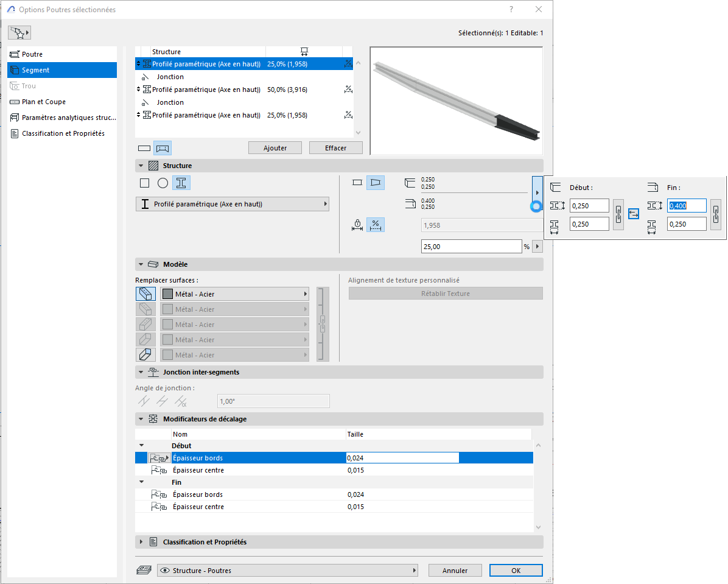Select rectangular beam structure shape

(x=144, y=183)
